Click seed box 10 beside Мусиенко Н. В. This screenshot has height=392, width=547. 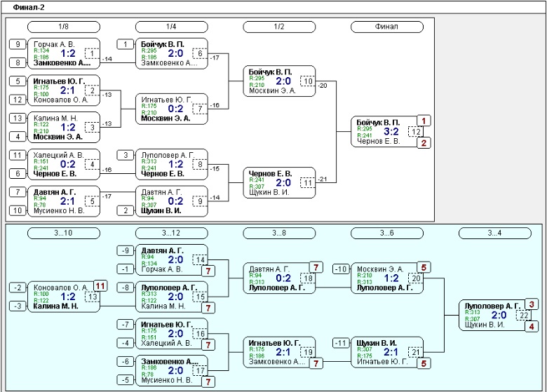[18, 211]
